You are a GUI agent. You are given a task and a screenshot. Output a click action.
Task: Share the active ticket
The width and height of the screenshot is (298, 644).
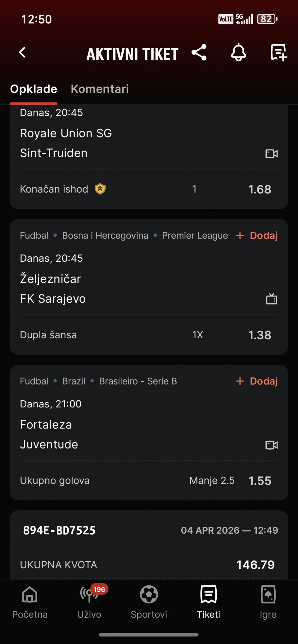(x=199, y=52)
